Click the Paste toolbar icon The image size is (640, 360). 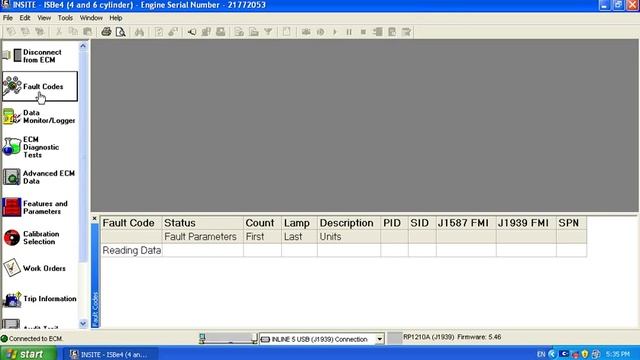pyautogui.click(x=87, y=32)
